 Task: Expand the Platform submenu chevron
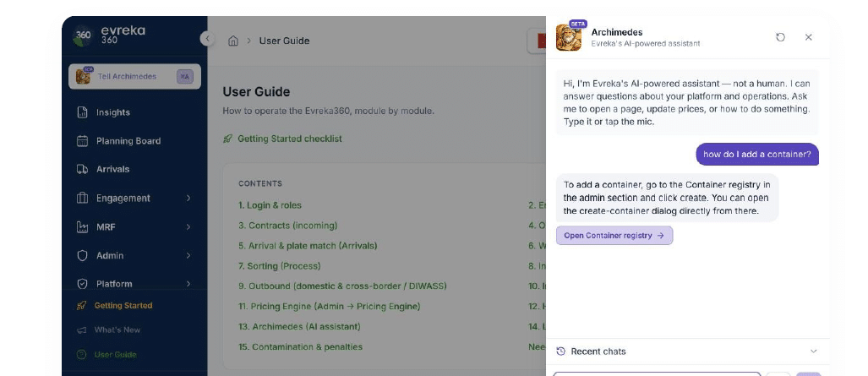click(188, 284)
